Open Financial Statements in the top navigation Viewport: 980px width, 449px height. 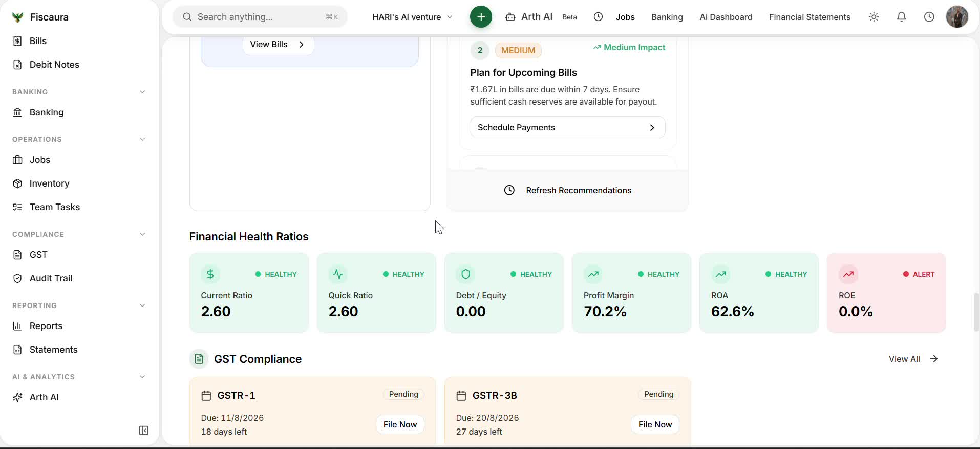(x=809, y=17)
